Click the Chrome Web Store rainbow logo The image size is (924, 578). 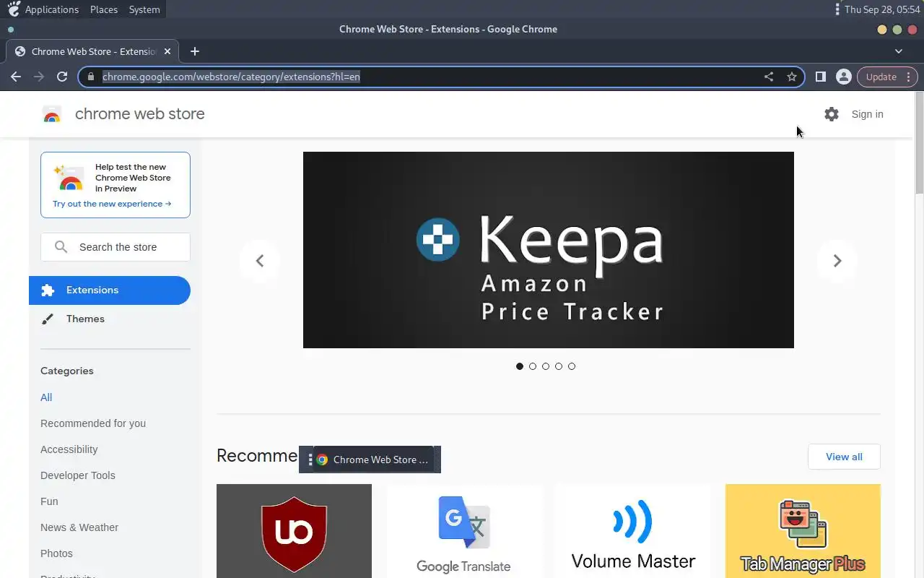(x=52, y=114)
